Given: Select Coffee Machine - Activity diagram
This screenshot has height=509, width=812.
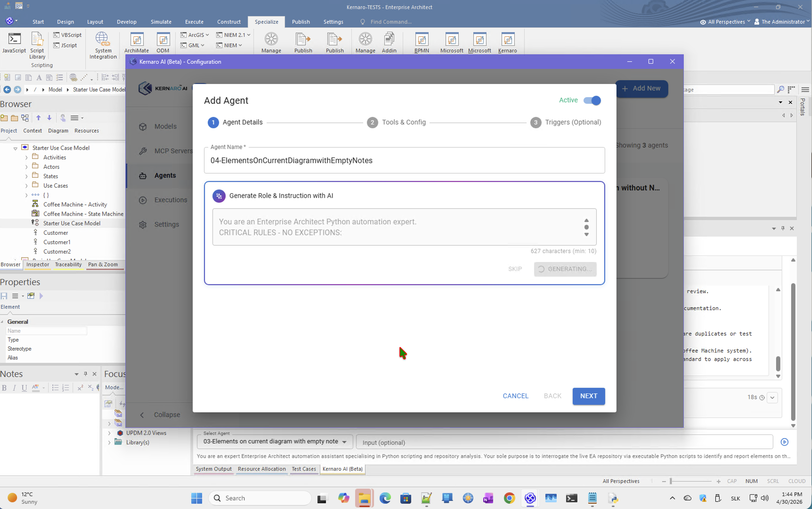Looking at the screenshot, I should (x=75, y=204).
